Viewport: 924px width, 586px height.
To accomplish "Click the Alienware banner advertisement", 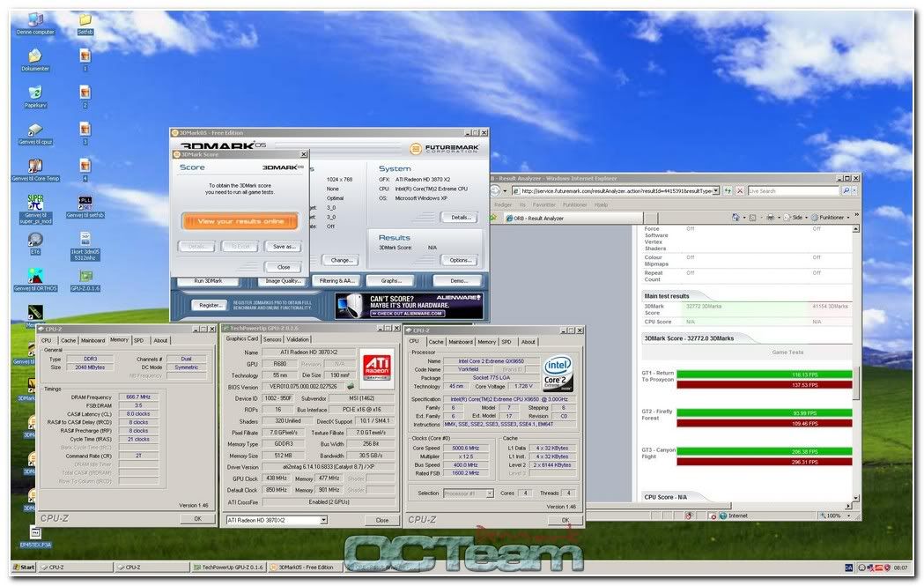I will click(409, 306).
